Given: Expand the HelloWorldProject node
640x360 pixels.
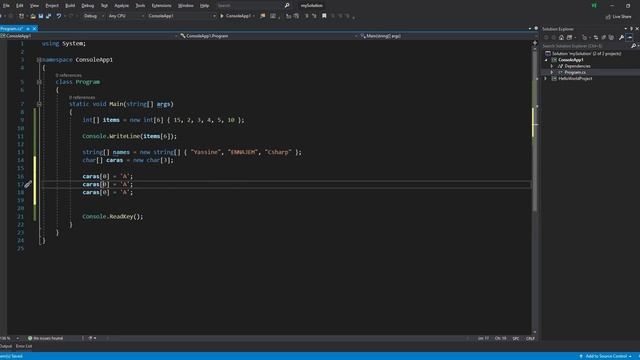Looking at the screenshot, I should pyautogui.click(x=546, y=78).
